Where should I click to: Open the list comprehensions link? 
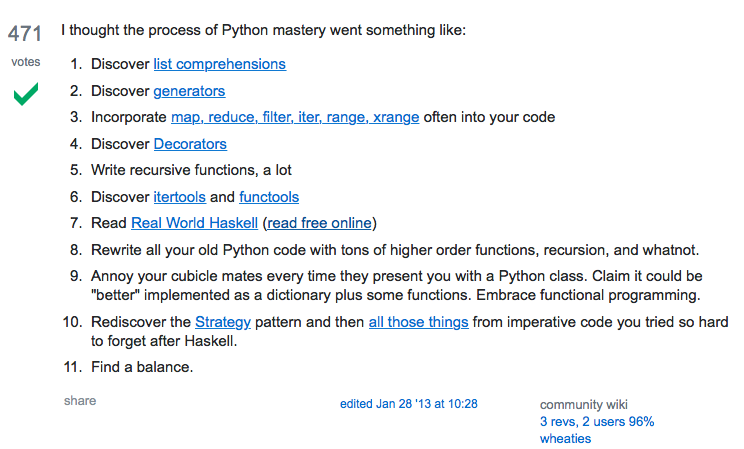coord(219,64)
